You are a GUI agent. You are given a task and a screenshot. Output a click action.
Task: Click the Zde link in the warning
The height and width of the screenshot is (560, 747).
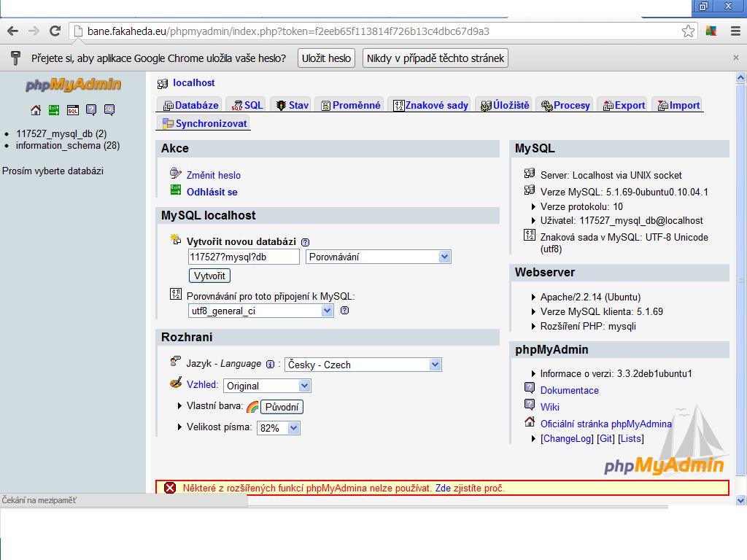(443, 488)
